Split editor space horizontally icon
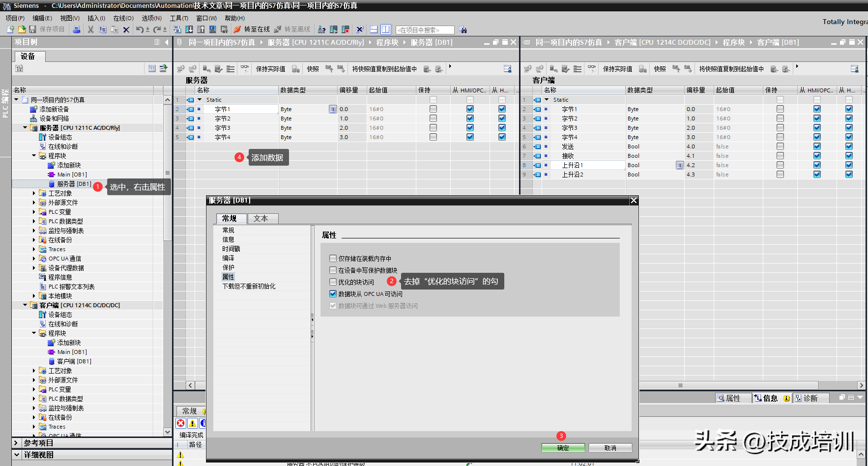This screenshot has height=466, width=868. coord(374,29)
